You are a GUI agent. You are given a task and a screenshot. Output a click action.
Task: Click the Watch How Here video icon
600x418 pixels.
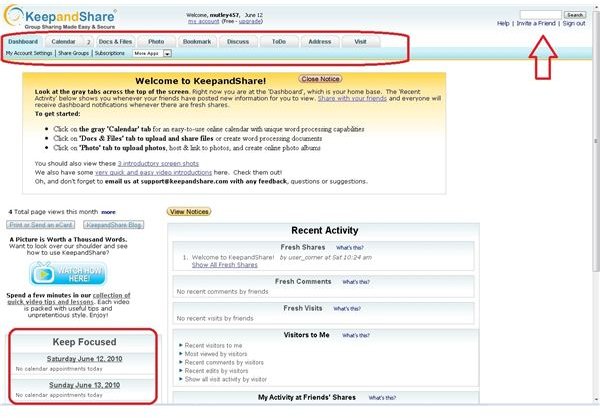(68, 274)
